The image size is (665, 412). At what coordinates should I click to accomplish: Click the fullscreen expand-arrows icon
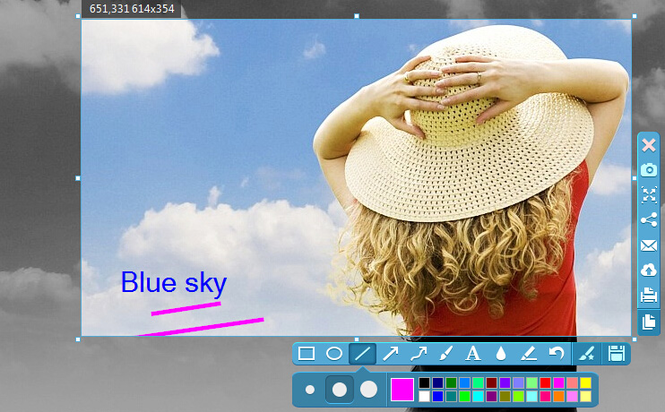point(648,195)
